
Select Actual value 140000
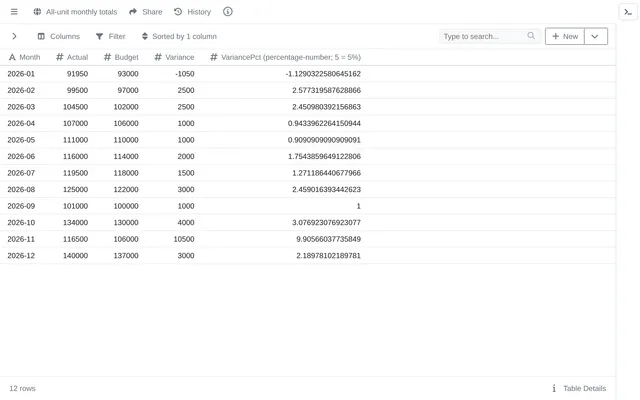point(75,256)
